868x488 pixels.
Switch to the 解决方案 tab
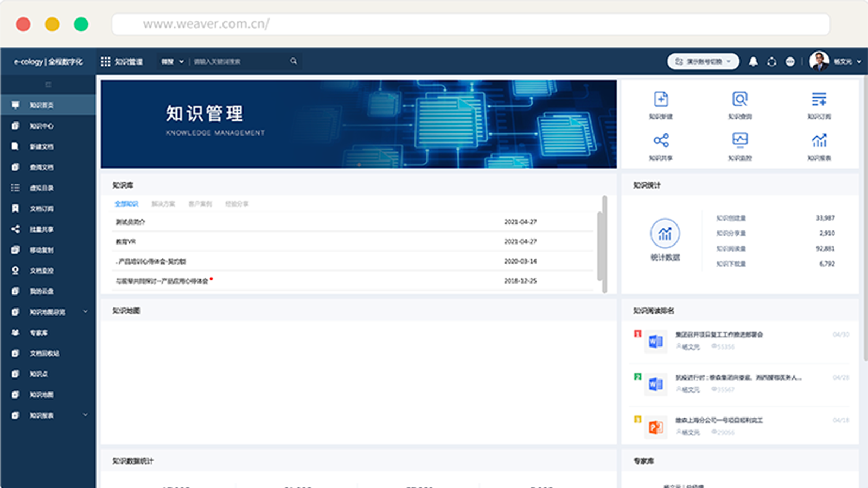[x=163, y=204]
